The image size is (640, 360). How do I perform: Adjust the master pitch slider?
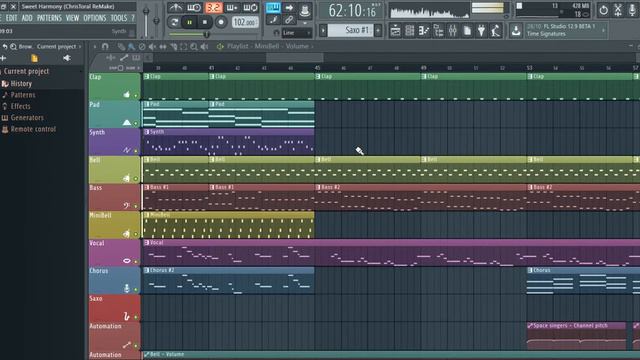[156, 20]
